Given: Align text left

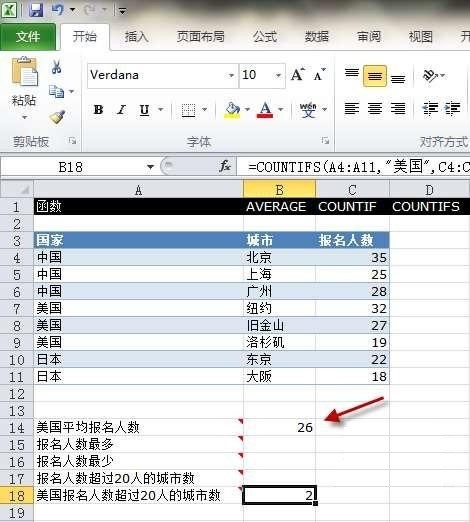Looking at the screenshot, I should click(352, 109).
